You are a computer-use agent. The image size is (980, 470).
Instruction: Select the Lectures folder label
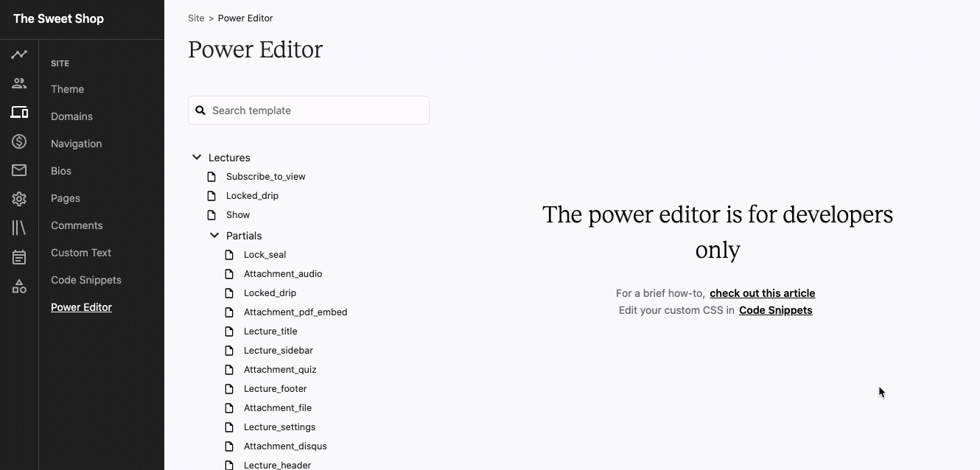[x=229, y=158]
